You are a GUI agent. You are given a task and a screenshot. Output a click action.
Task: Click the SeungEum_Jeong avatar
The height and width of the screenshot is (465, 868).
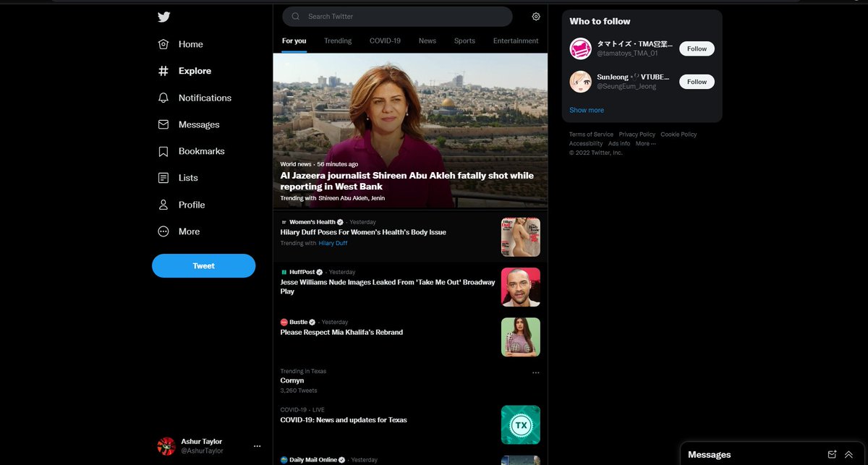coord(581,82)
